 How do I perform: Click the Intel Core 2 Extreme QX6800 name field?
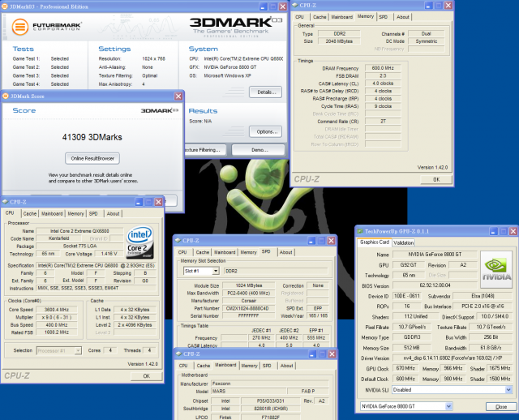click(79, 231)
